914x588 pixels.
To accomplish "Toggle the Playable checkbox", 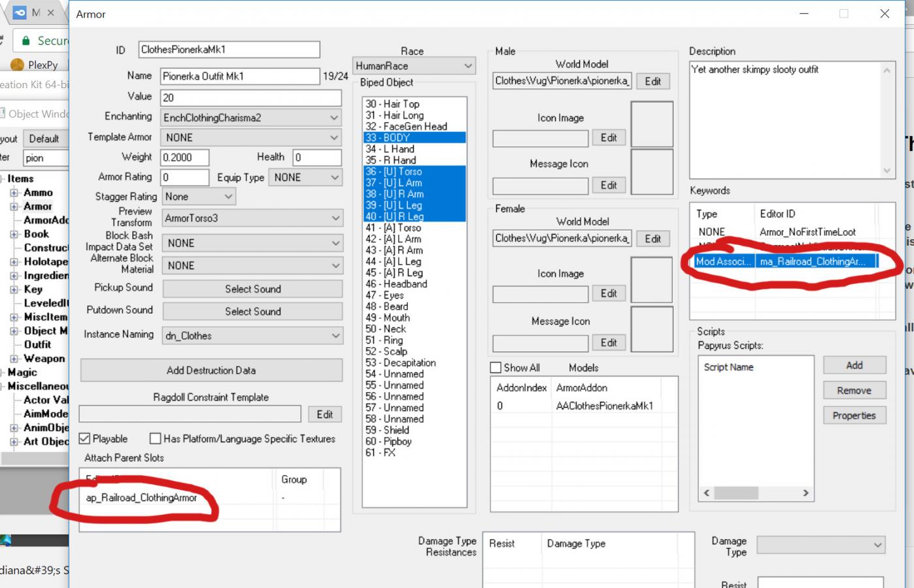I will 85,438.
